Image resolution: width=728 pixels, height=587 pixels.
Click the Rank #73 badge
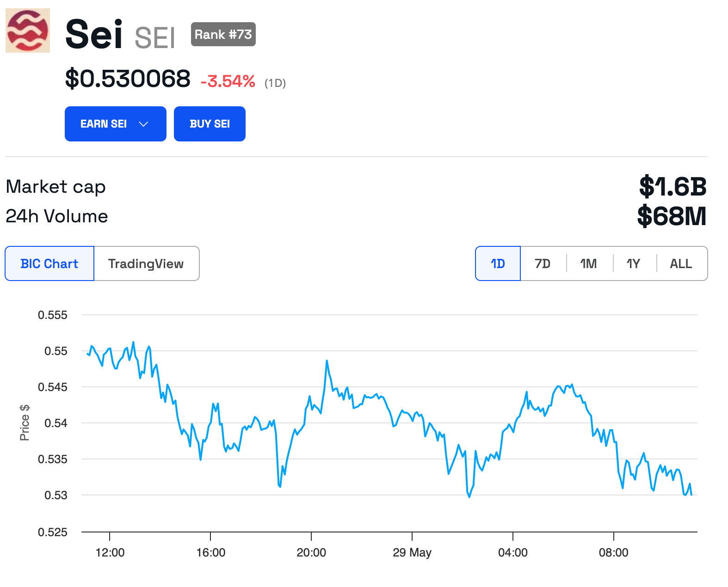tap(223, 35)
